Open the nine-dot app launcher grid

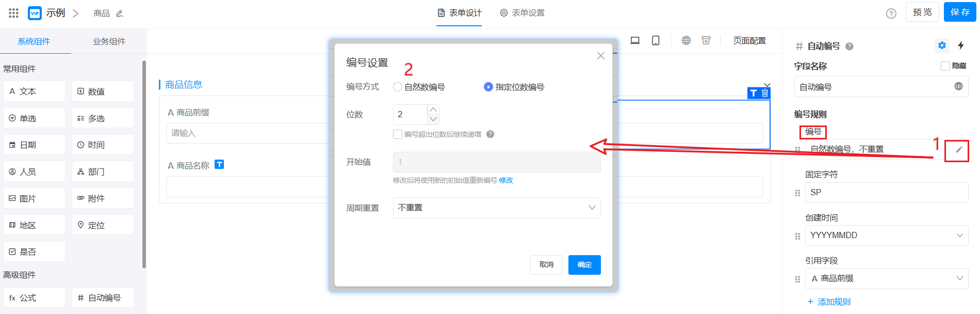pos(14,13)
